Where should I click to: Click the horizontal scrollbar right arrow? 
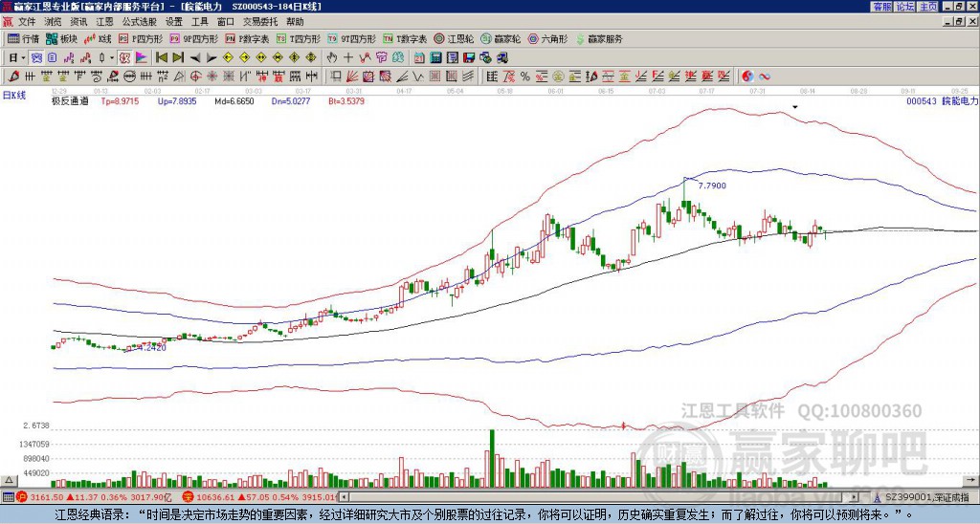click(855, 497)
